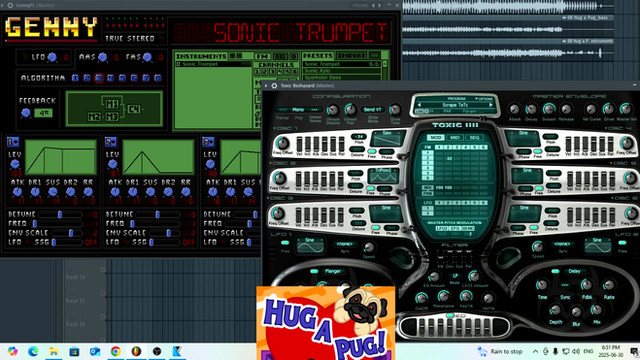The width and height of the screenshot is (640, 360).
Task: Click the Delay Fdbk knob
Action: (x=587, y=285)
